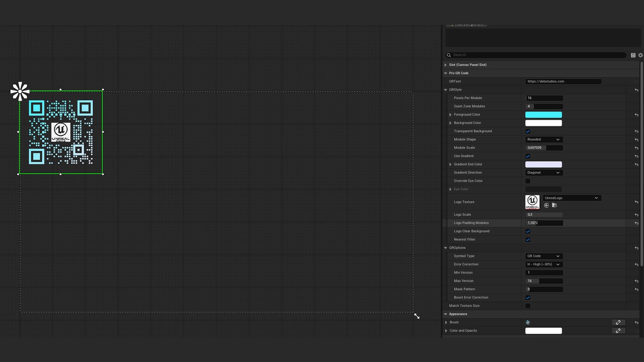Toggle Logo Clear Background checkbox
Screen dimensions: 644x362
click(x=528, y=231)
